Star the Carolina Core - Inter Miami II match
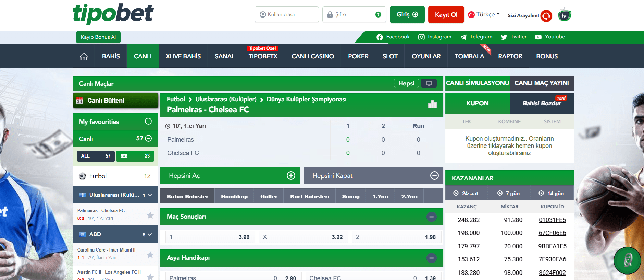Screen dimensions: 644x280 (150, 255)
